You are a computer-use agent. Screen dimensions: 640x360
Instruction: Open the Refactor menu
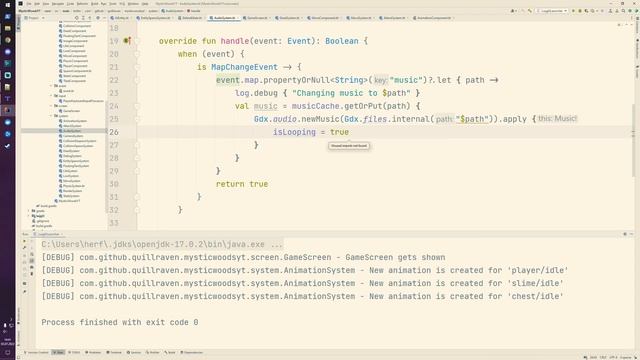[82, 4]
